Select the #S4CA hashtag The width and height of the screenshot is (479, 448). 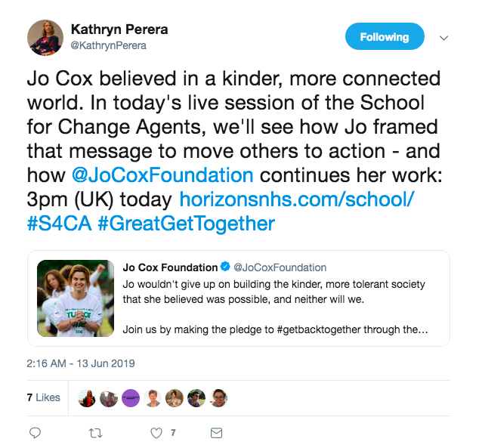[x=59, y=224]
